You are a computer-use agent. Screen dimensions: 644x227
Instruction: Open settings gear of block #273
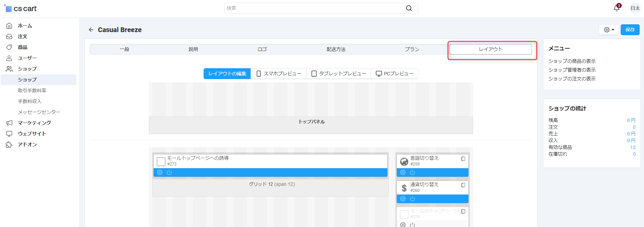tap(160, 172)
